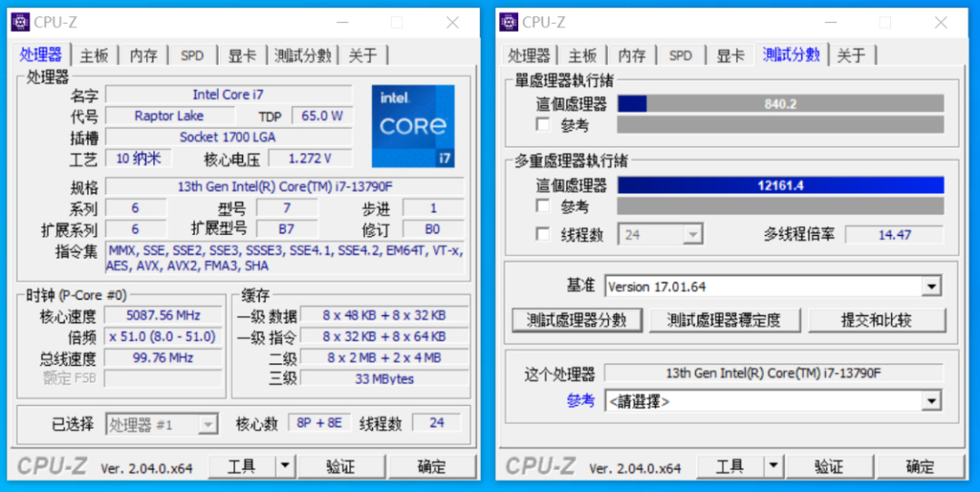
Task: Click 測試處理器分數 button
Action: tap(577, 320)
